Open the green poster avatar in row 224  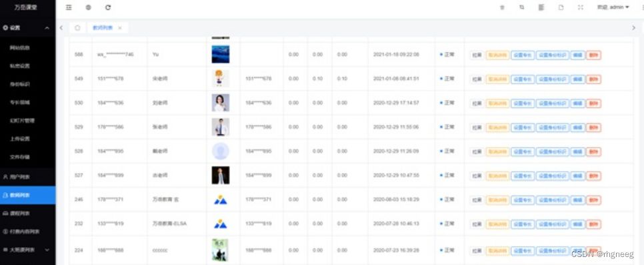[220, 250]
